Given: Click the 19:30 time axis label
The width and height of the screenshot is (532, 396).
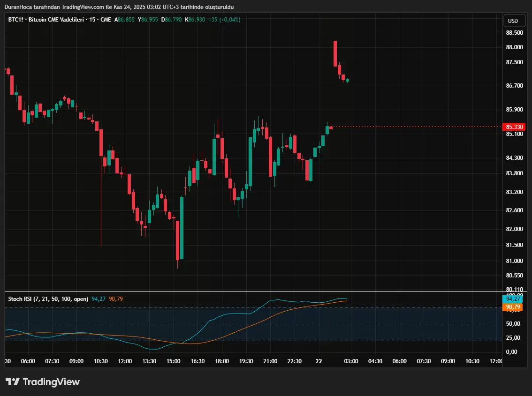Looking at the screenshot, I should pyautogui.click(x=246, y=361).
